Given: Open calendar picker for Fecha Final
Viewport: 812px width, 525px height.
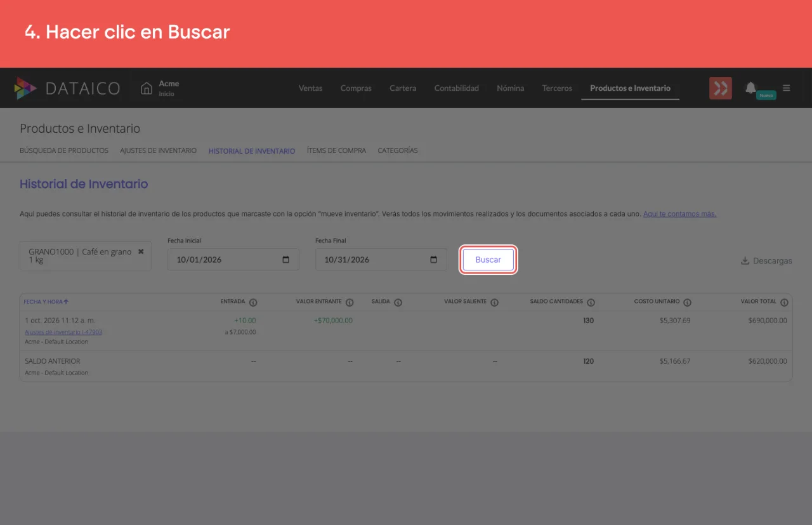Looking at the screenshot, I should click(x=433, y=260).
